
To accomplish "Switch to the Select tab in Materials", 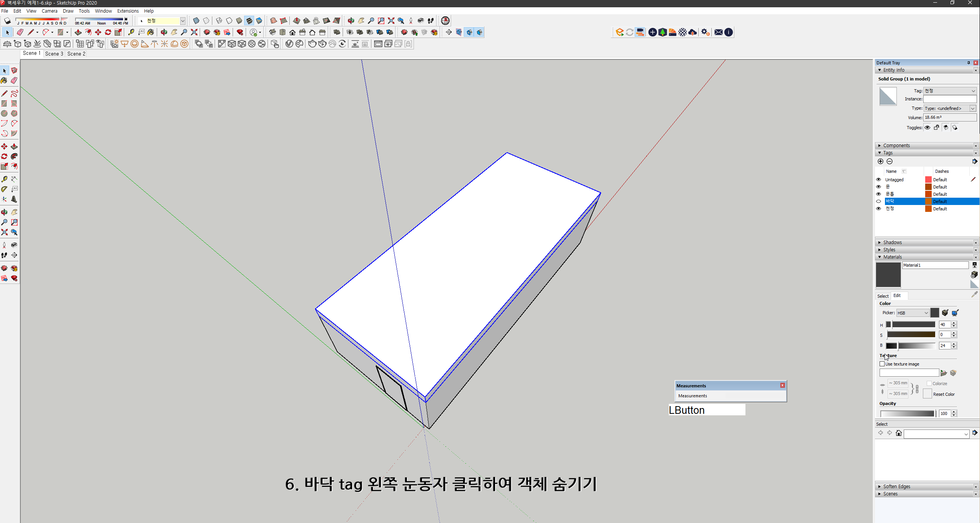I will click(883, 295).
